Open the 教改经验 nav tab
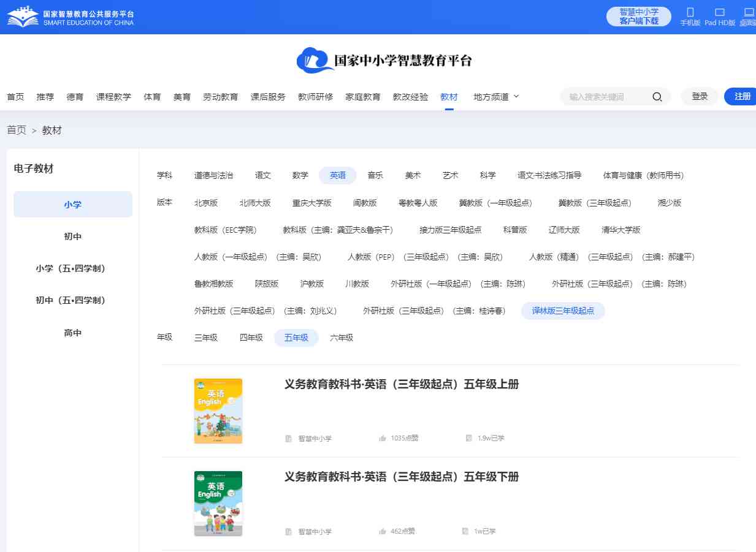 point(410,97)
